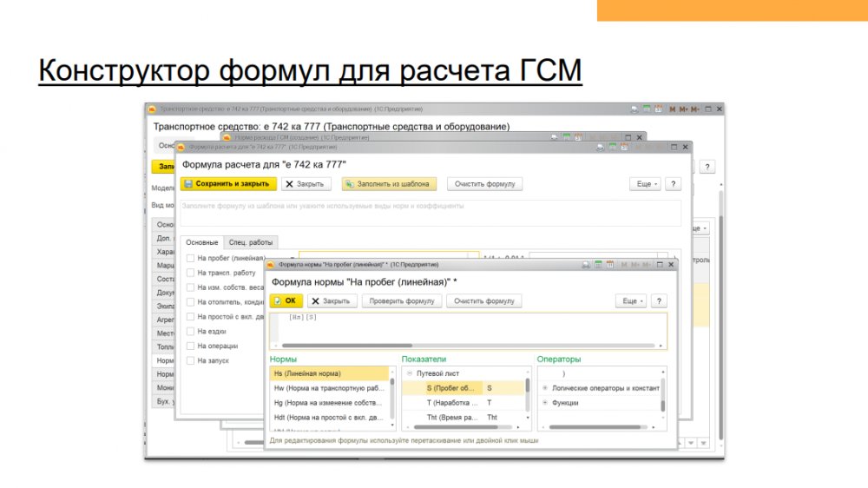Expand 'Логические операторы и константы' node

pyautogui.click(x=544, y=388)
